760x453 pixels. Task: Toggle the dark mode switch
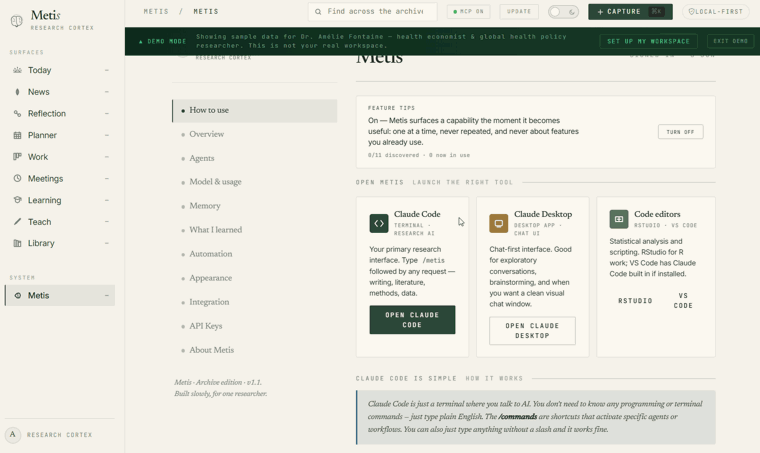click(563, 12)
